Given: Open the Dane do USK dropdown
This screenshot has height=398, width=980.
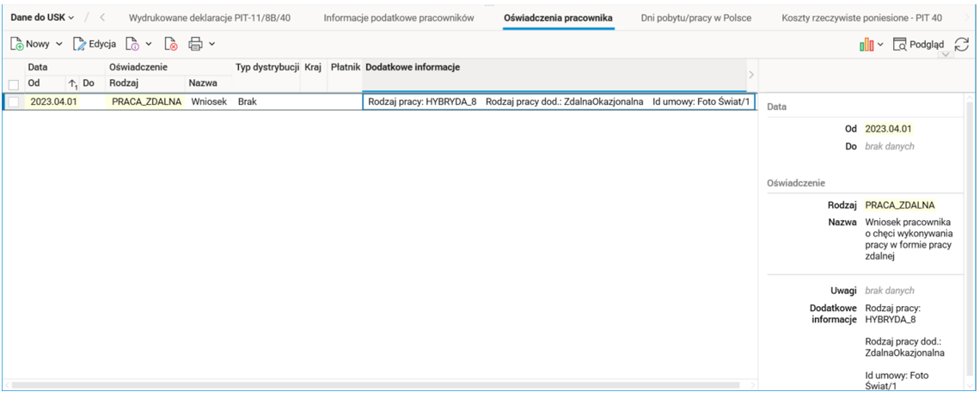Looking at the screenshot, I should 42,17.
